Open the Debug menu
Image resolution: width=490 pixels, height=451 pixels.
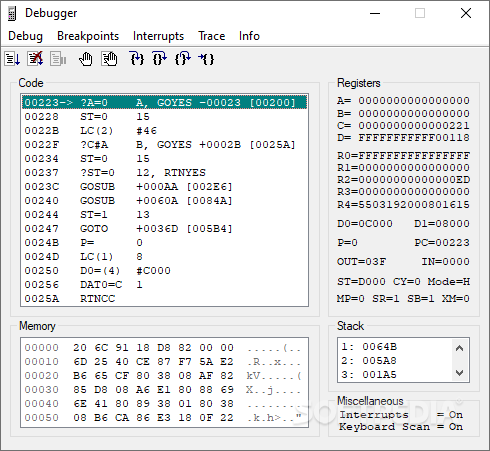click(x=25, y=36)
